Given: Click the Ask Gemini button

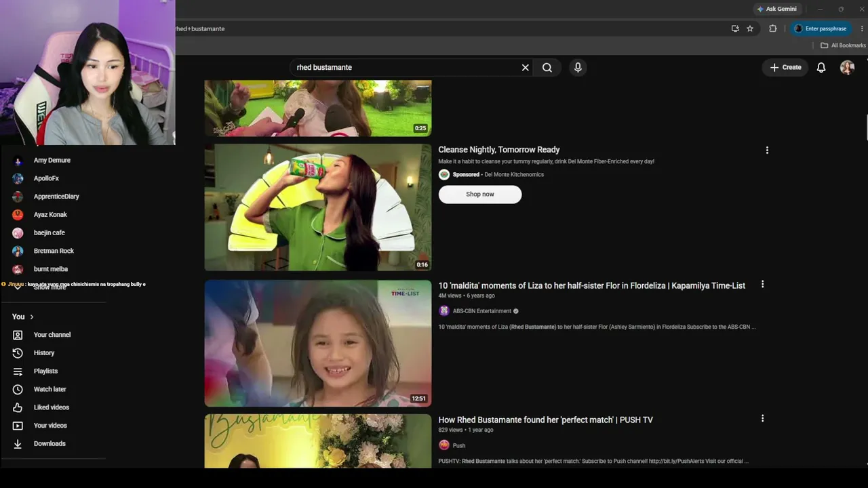Looking at the screenshot, I should [x=777, y=9].
